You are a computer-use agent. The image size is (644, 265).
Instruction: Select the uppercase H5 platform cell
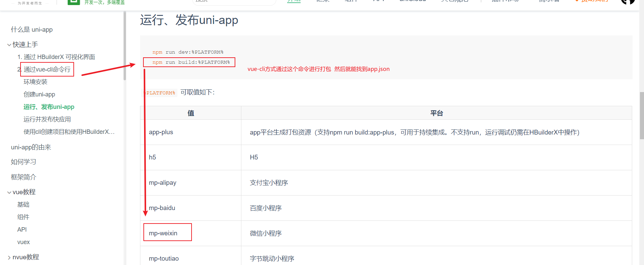tap(437, 157)
